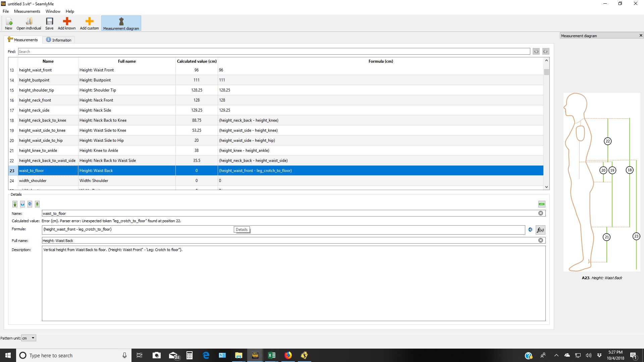Sort by the Name column header

point(48,61)
